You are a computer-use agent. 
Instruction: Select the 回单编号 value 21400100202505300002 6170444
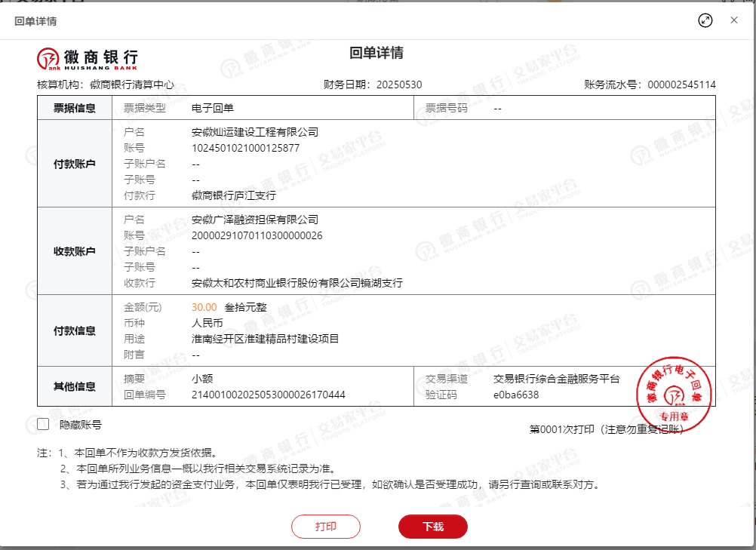[268, 395]
